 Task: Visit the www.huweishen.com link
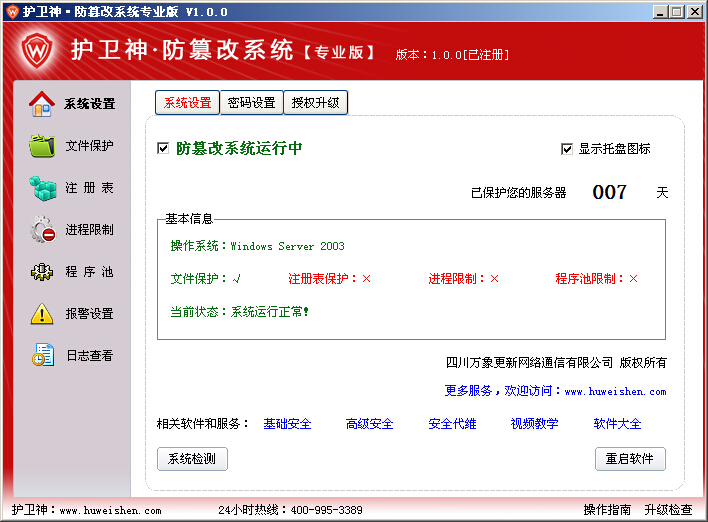click(615, 391)
